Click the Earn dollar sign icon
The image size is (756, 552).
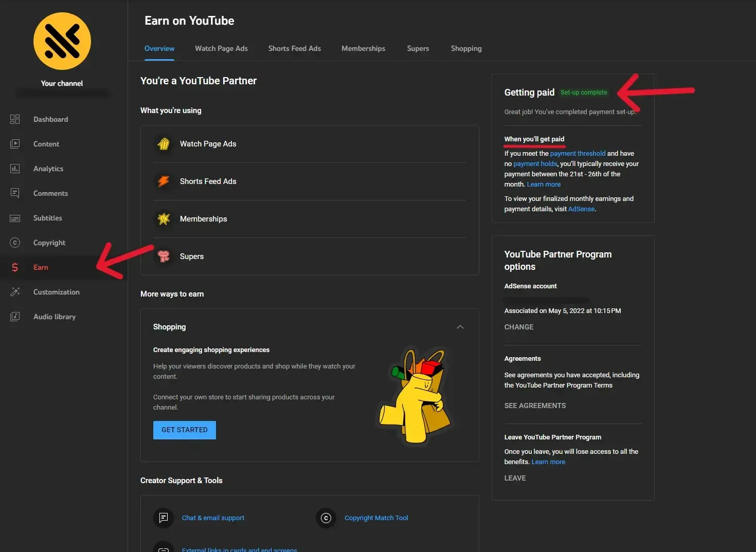pos(15,267)
